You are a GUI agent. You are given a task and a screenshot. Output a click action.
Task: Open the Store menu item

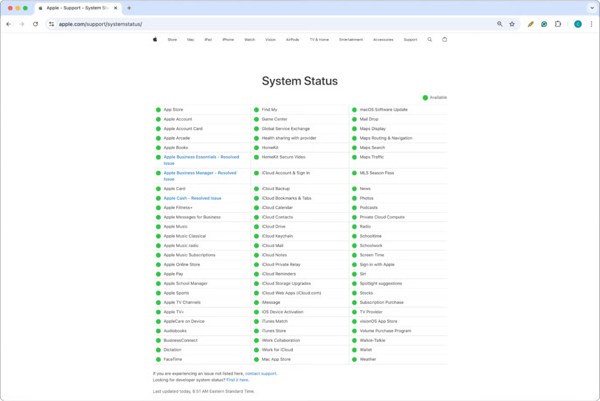coord(172,39)
